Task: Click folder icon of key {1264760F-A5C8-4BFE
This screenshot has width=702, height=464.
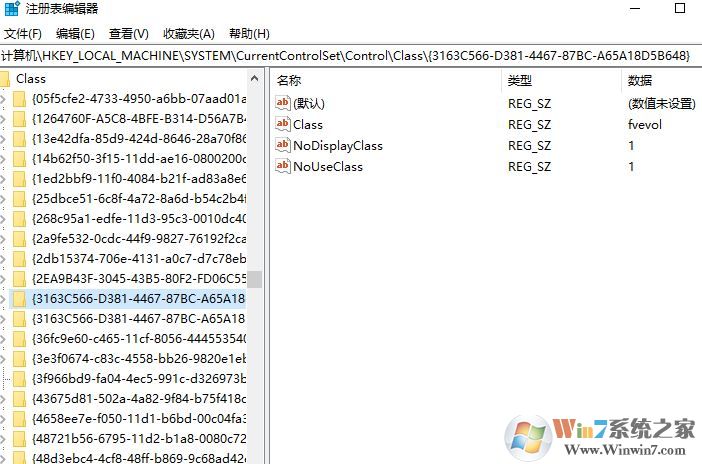Action: [19, 119]
